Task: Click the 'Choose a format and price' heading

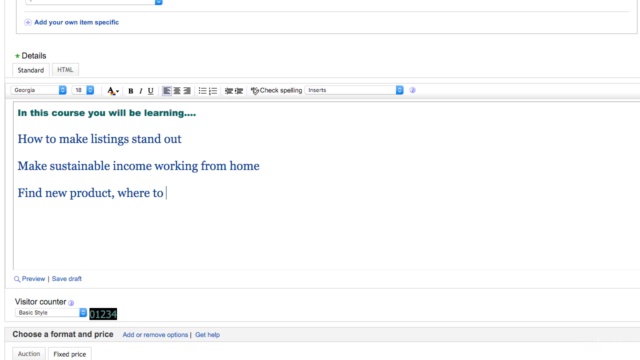Action: click(63, 334)
